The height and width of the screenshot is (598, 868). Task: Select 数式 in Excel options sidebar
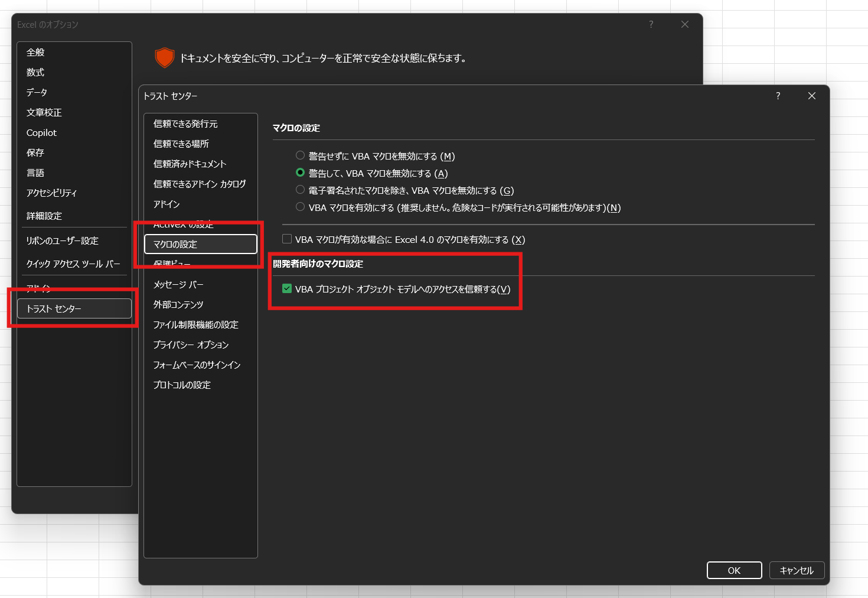[x=74, y=72]
